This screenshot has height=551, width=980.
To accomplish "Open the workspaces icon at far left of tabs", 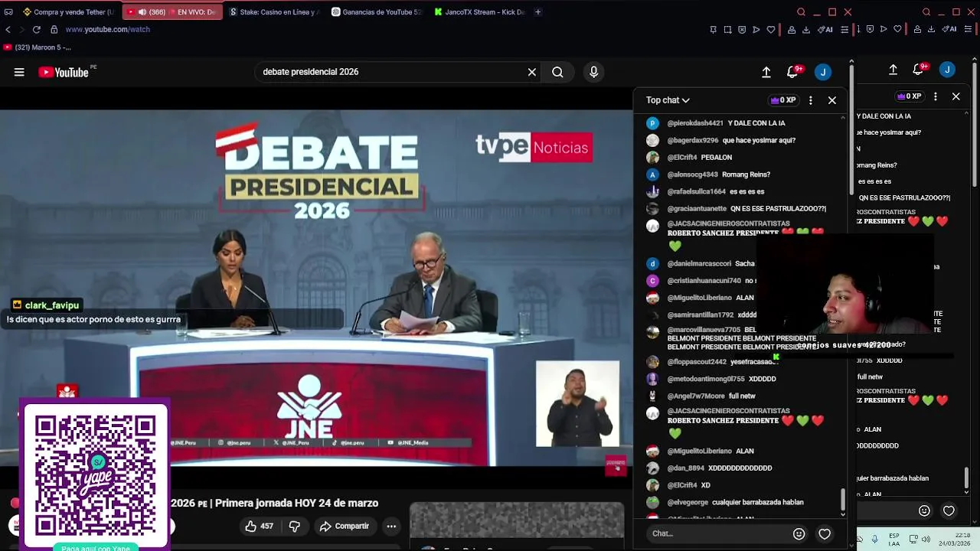I will 8,11.
